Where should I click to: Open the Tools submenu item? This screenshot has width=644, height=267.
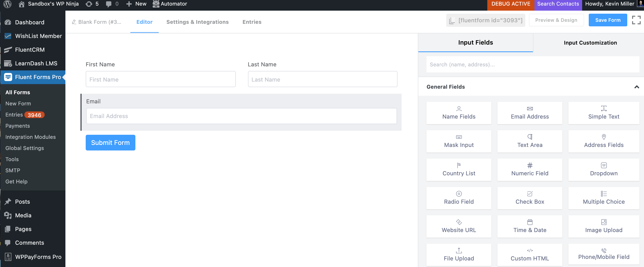[12, 159]
